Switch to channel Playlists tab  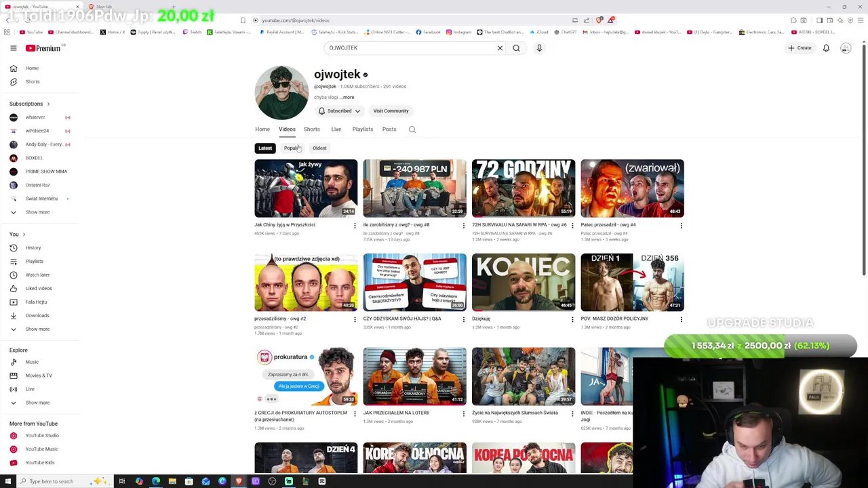click(x=363, y=129)
